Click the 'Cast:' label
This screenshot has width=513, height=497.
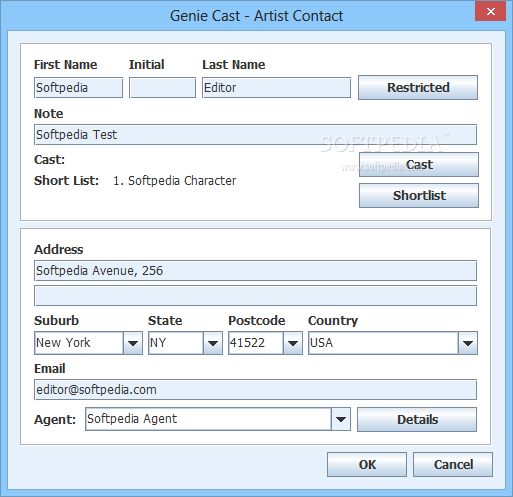coord(49,160)
